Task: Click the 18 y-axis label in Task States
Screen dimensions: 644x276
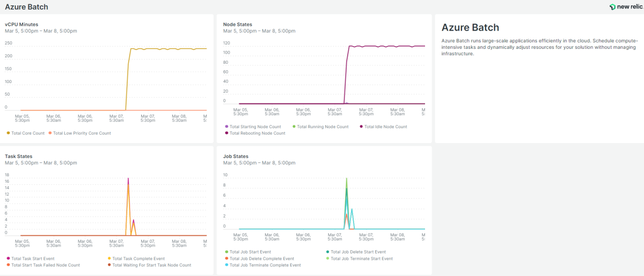Action: coord(7,175)
